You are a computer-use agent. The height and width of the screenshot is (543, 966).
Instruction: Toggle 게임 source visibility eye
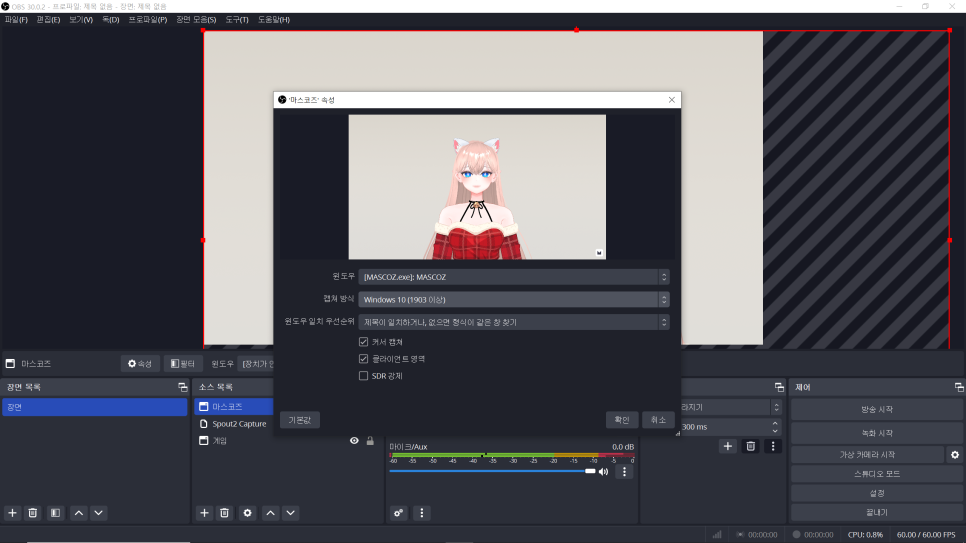pyautogui.click(x=354, y=441)
